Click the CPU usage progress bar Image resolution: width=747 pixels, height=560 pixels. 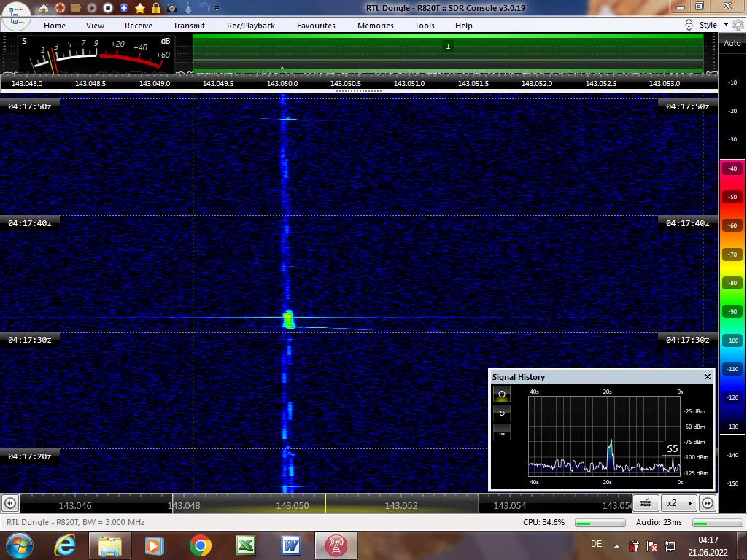[x=600, y=522]
